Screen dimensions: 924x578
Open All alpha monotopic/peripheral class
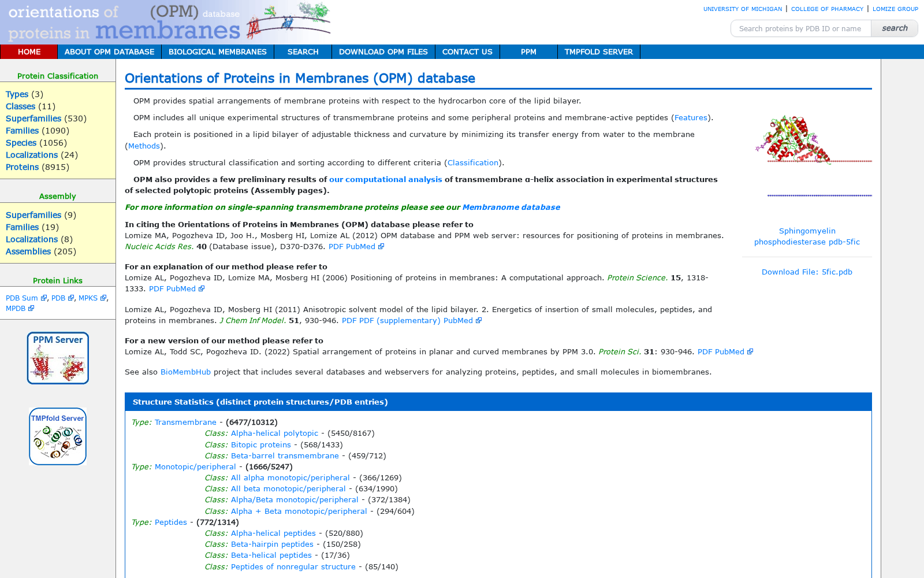[x=290, y=478]
